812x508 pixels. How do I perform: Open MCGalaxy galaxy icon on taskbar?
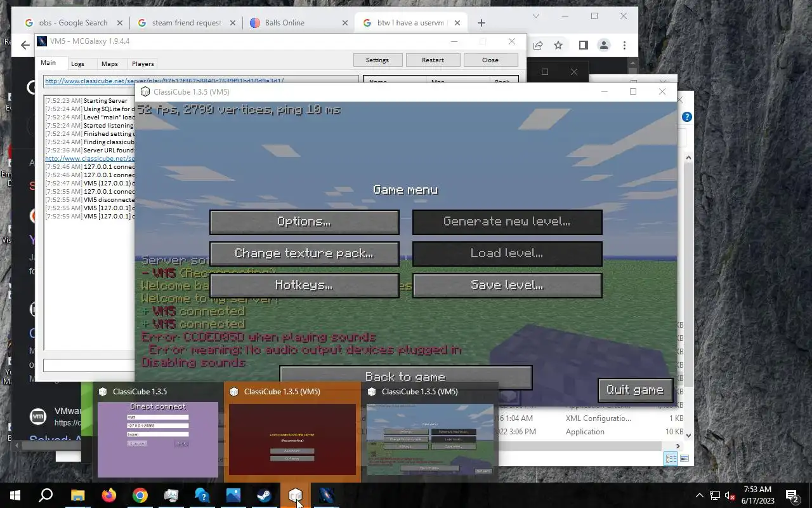click(326, 495)
